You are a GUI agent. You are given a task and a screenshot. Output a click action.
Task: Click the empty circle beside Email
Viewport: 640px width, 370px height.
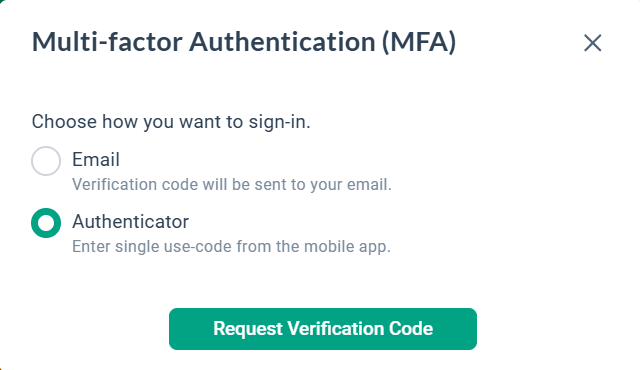[46, 161]
